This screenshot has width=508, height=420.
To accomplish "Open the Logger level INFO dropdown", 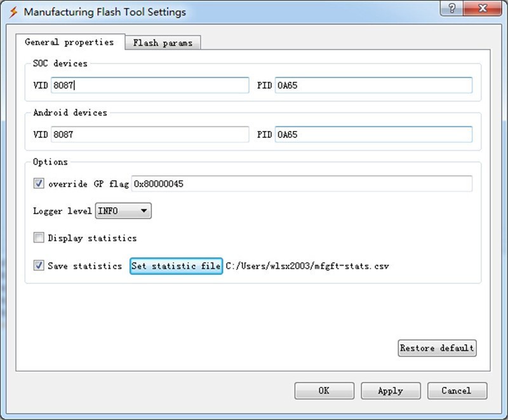I will [x=123, y=211].
